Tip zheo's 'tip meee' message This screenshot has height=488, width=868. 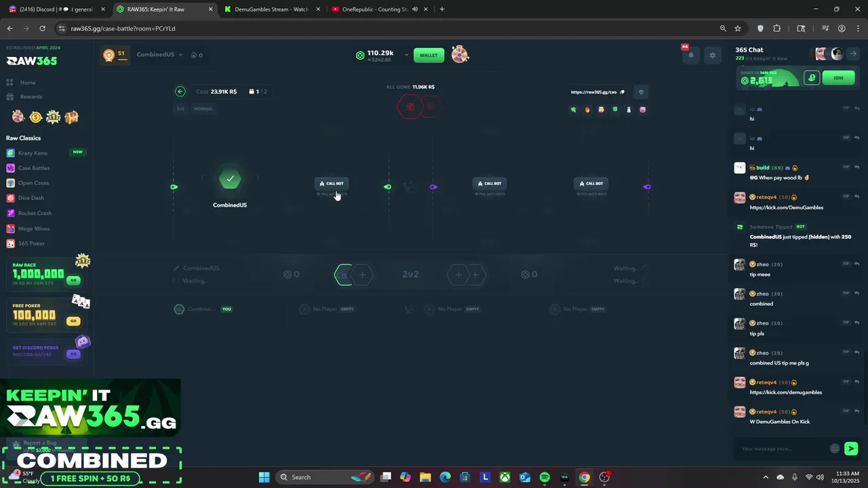[x=846, y=264]
